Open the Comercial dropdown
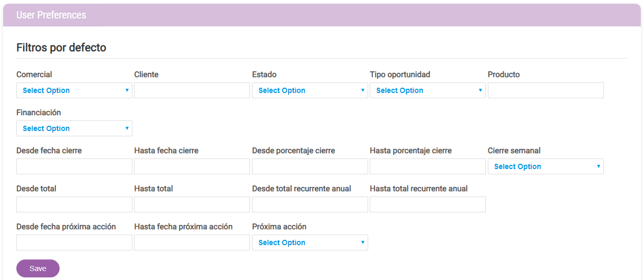 pos(74,90)
